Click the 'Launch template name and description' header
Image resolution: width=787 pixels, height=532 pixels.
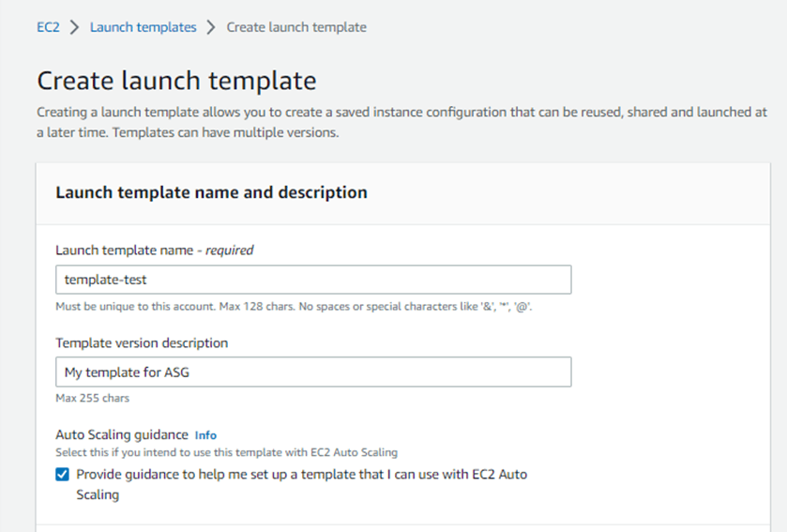[x=211, y=192]
